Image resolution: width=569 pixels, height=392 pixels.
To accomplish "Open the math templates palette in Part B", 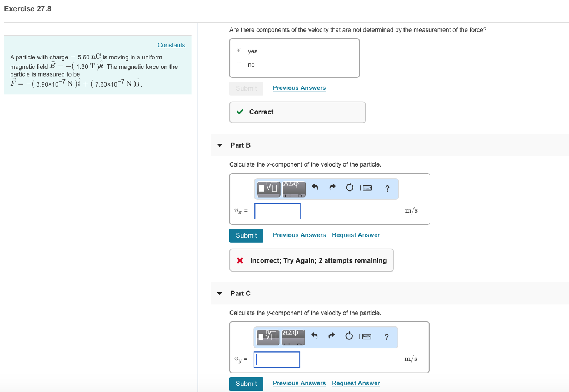I will click(267, 189).
